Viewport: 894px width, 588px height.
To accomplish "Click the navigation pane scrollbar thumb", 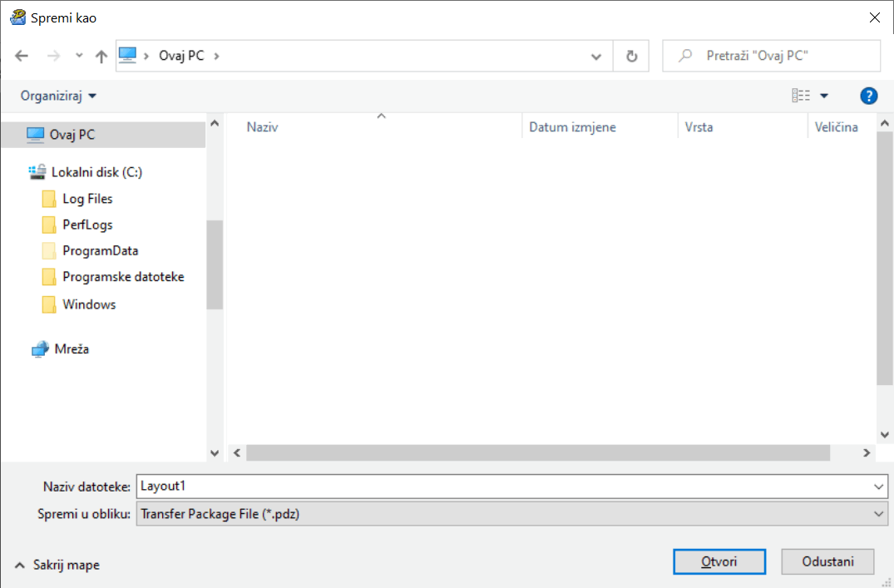I will tap(215, 264).
